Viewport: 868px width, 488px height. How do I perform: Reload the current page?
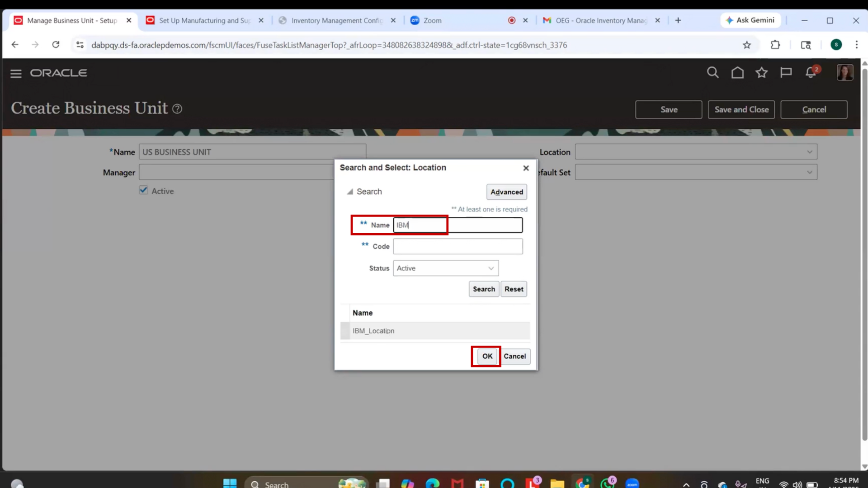56,45
